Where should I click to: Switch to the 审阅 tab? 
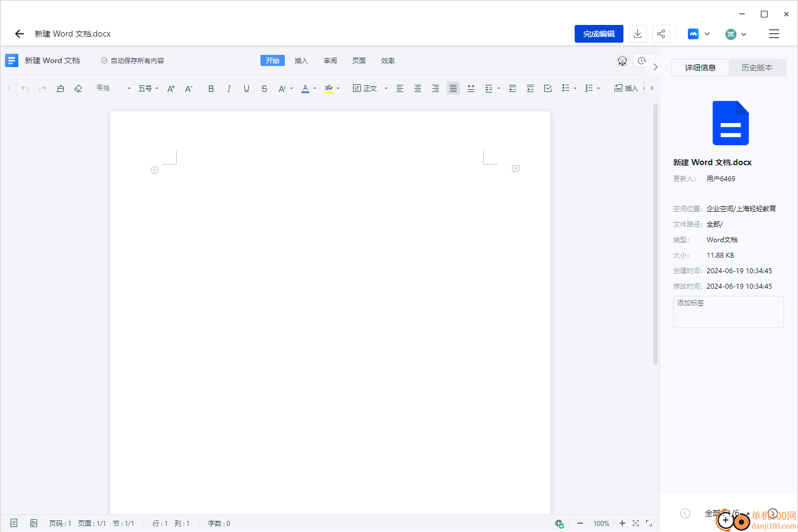tap(330, 61)
